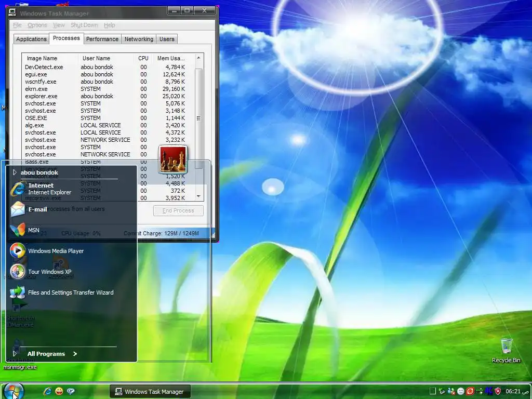532x399 pixels.
Task: Select the explorer.exe process row
Action: [109, 96]
